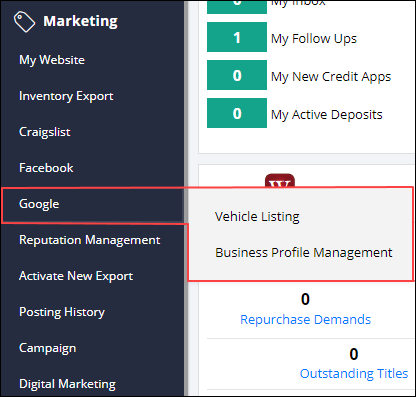Click the Repurchase Demands count 0
Viewport: 416px width, 397px height.
[x=305, y=299]
